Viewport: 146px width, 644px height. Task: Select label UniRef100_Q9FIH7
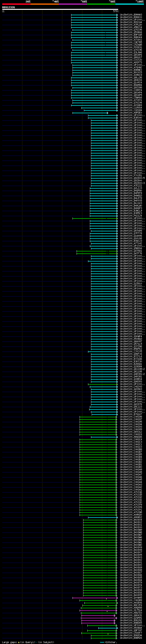pyautogui.click(x=131, y=631)
